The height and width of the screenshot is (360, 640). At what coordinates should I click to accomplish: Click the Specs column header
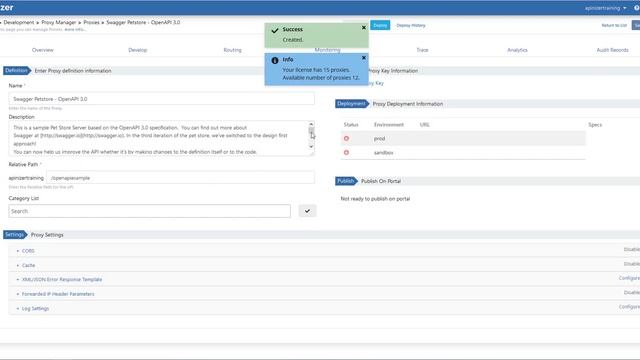(x=595, y=124)
